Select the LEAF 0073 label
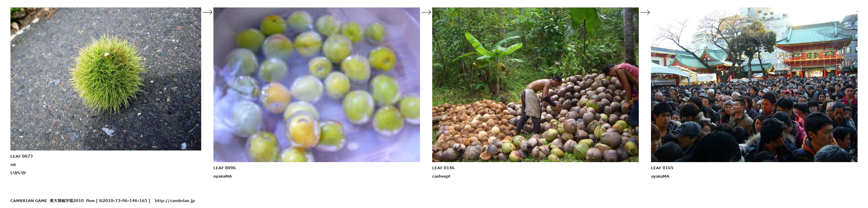 click(21, 156)
